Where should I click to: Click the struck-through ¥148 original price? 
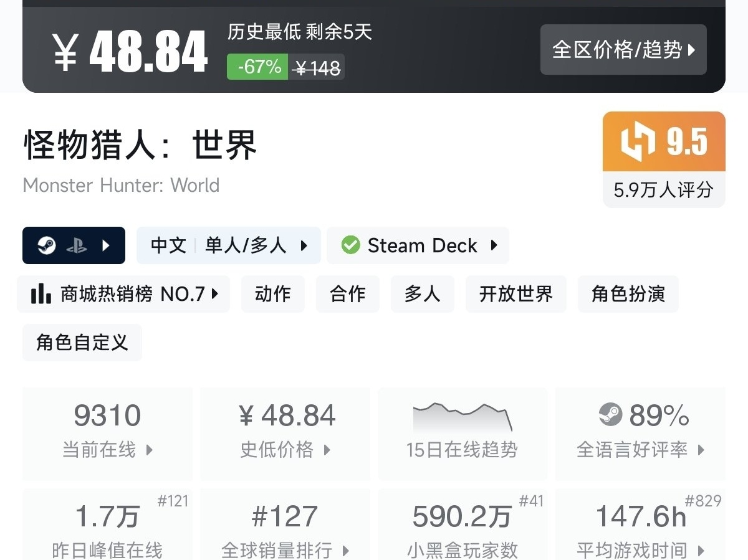[317, 68]
